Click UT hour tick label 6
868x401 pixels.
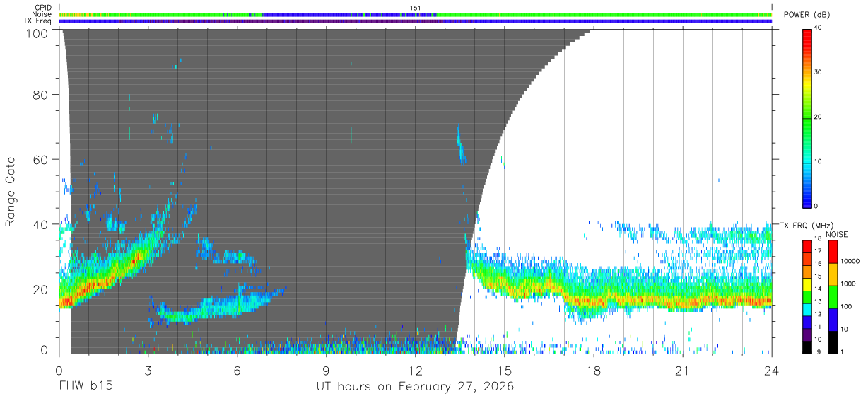(237, 371)
